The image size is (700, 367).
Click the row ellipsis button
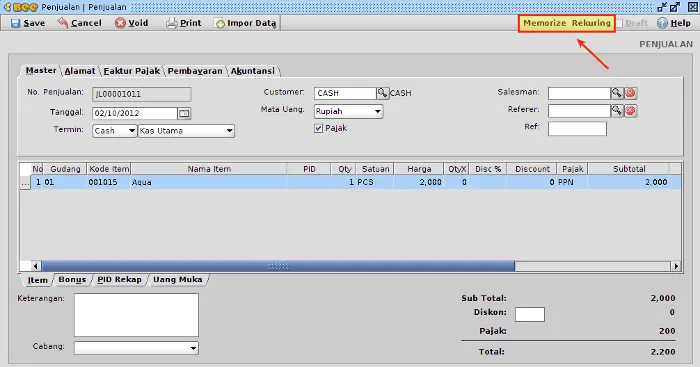click(x=25, y=183)
